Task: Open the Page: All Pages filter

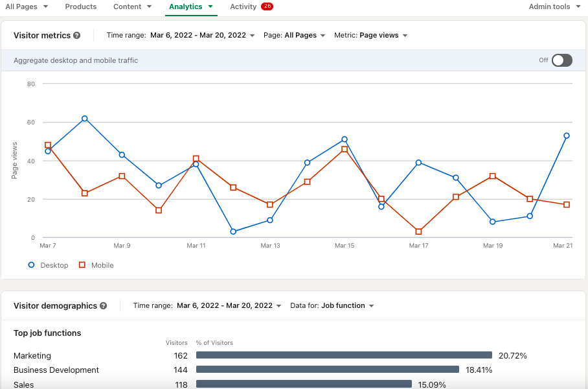Action: (x=295, y=35)
